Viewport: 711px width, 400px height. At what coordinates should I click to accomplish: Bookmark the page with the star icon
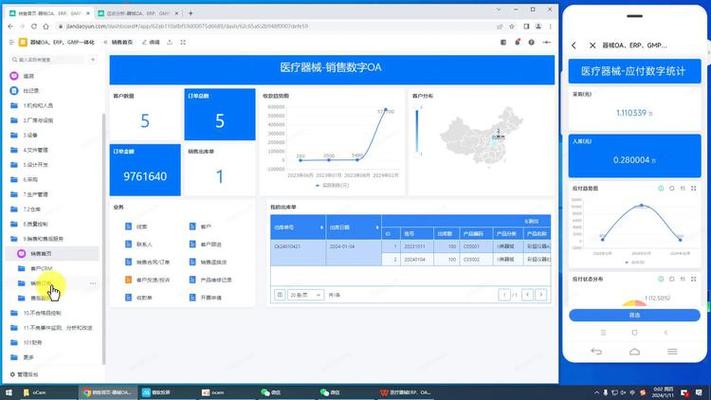coord(512,26)
